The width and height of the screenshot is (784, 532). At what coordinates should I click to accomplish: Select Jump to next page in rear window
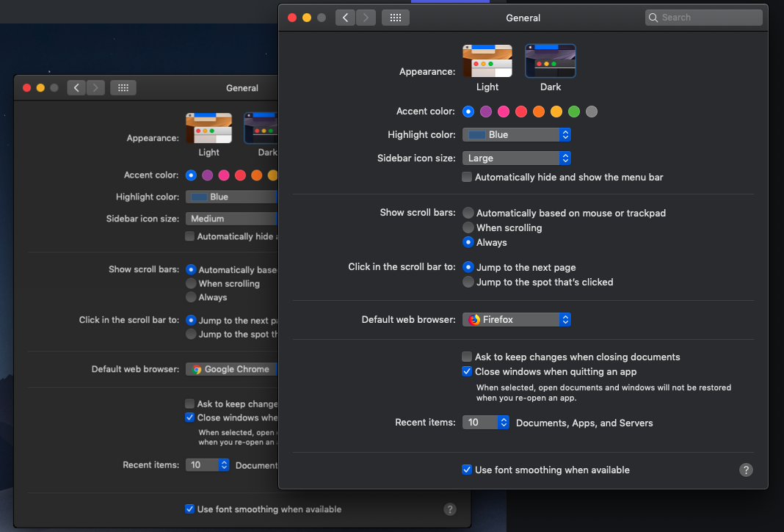tap(191, 320)
